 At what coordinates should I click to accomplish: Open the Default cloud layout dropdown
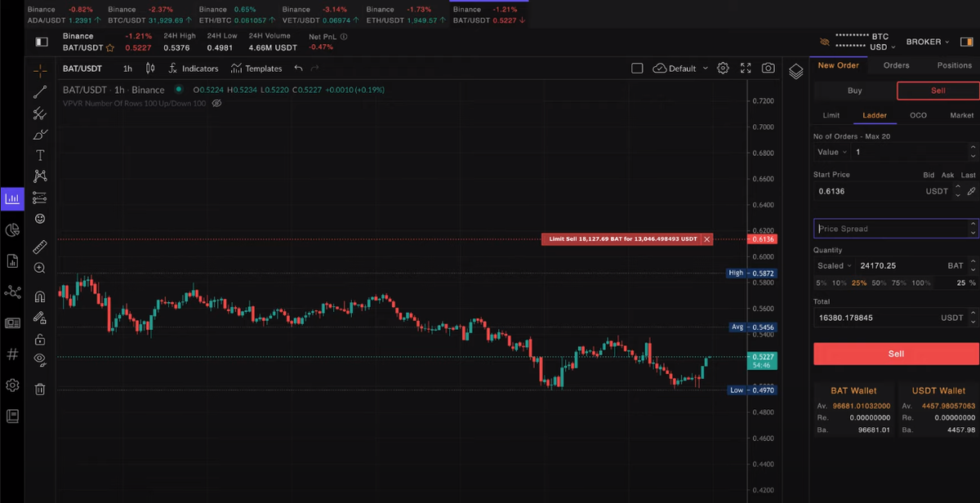tap(679, 68)
